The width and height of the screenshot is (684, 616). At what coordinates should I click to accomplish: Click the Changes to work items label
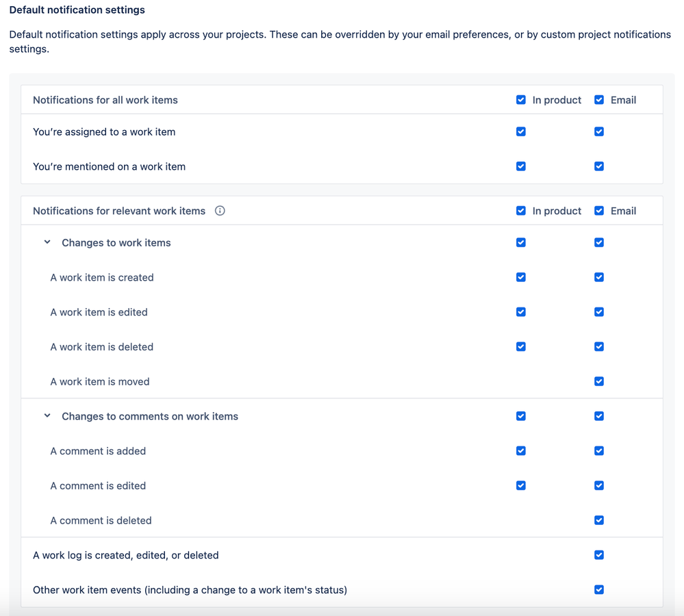(116, 243)
